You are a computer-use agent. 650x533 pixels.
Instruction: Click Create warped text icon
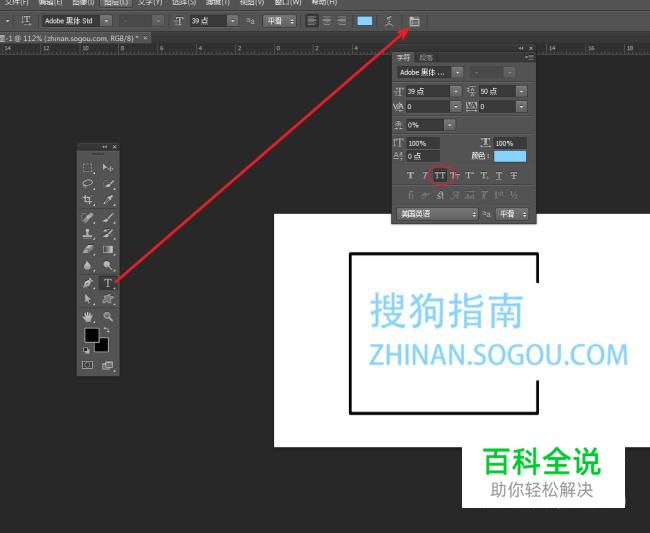point(389,21)
